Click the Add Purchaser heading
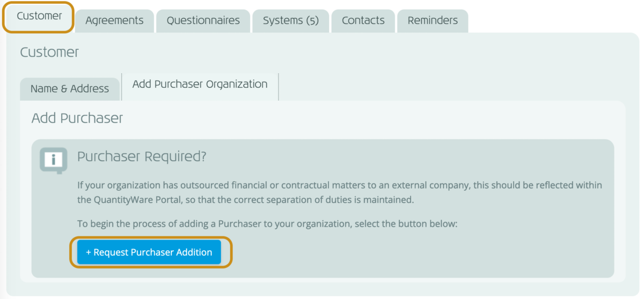 pos(77,118)
